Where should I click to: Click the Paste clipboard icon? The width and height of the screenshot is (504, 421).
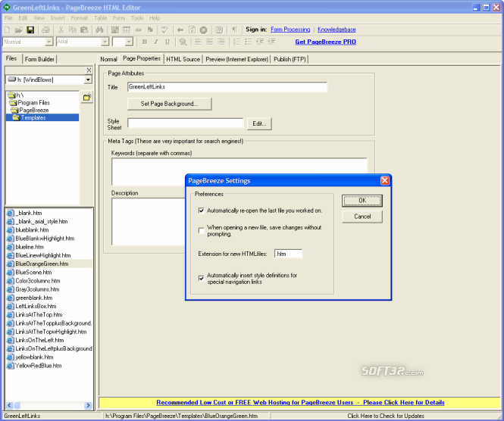[84, 30]
